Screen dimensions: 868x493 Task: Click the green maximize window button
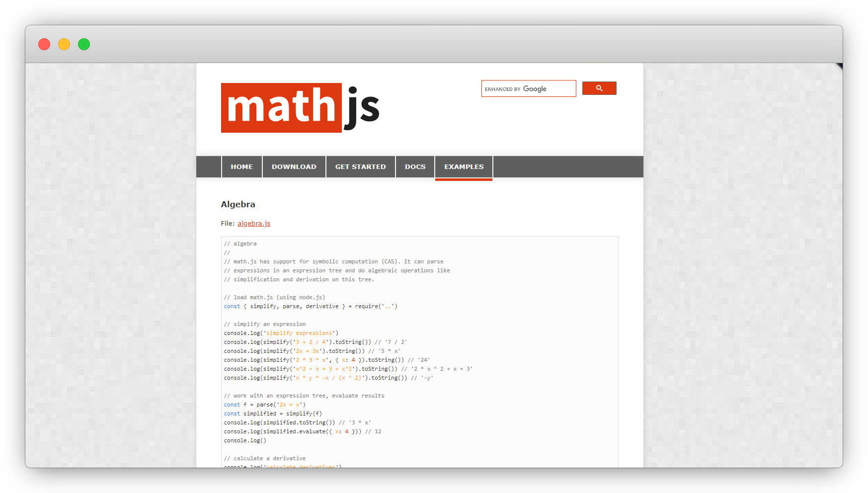tap(84, 44)
